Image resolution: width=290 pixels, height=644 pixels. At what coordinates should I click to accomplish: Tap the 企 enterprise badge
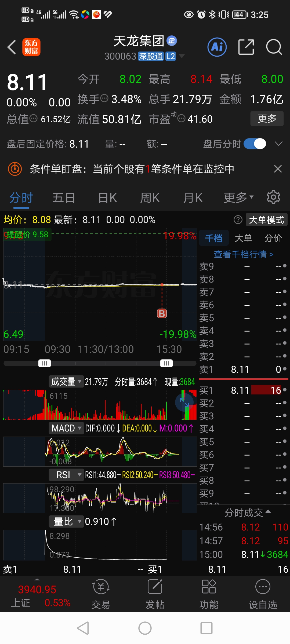pos(172,41)
